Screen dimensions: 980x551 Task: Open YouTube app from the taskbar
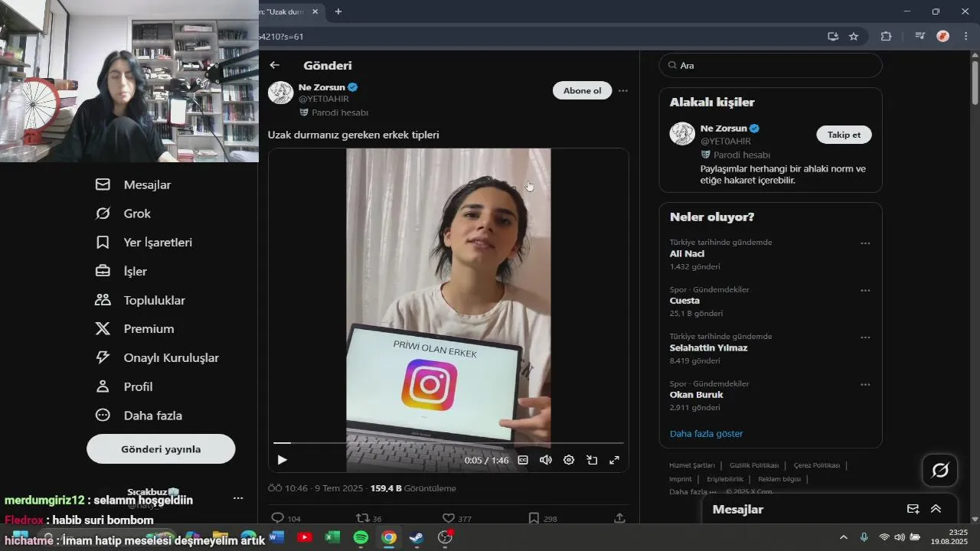click(305, 537)
